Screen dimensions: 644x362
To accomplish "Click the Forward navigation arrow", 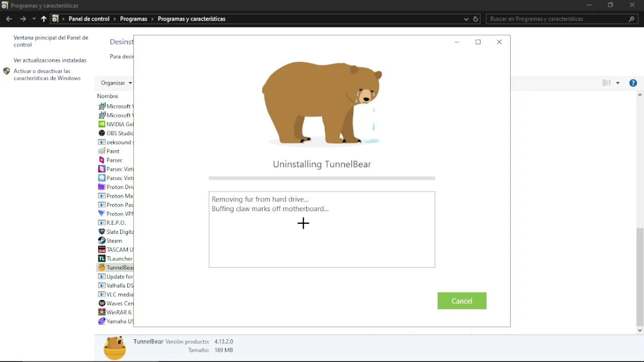I will click(23, 19).
